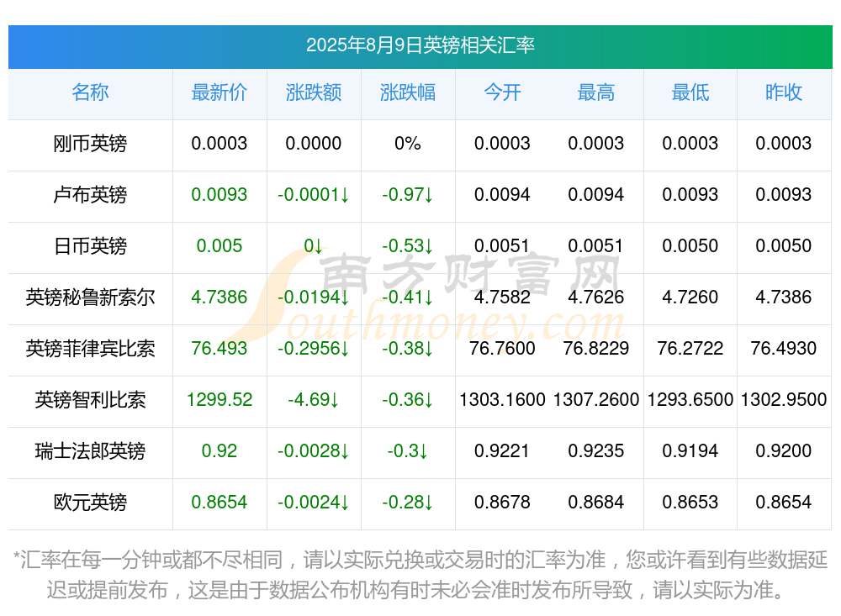Click the 刚币英镑 row name
This screenshot has height=616, width=841.
pyautogui.click(x=90, y=144)
